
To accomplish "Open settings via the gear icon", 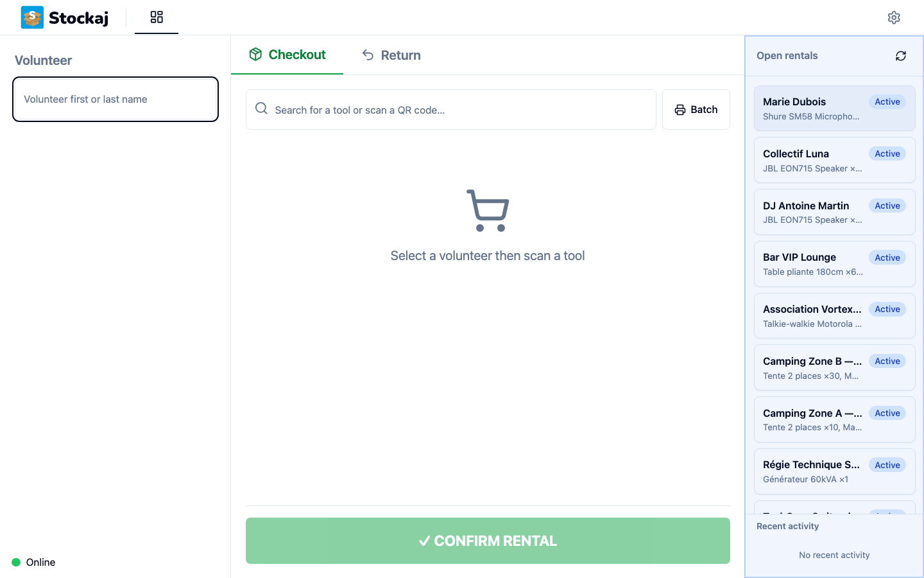I will click(894, 17).
